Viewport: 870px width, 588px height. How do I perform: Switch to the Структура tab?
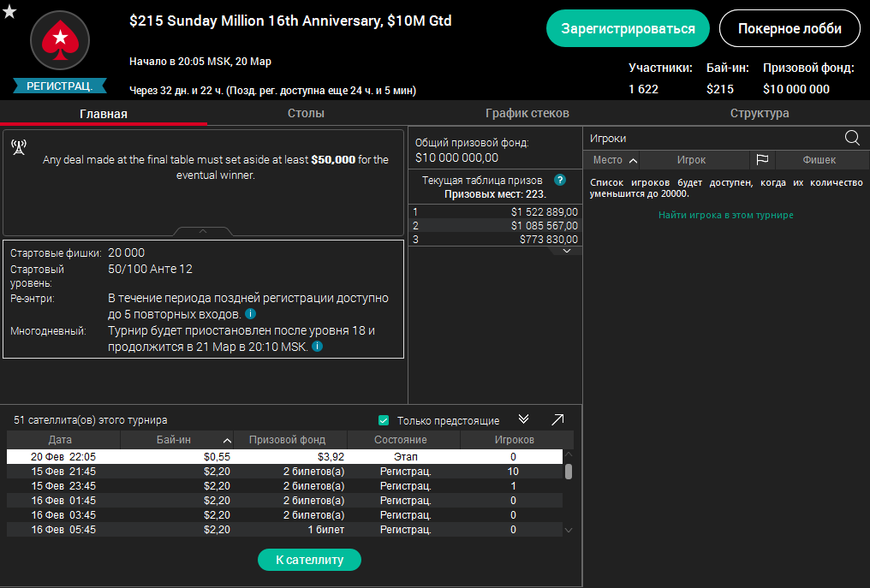pyautogui.click(x=759, y=113)
